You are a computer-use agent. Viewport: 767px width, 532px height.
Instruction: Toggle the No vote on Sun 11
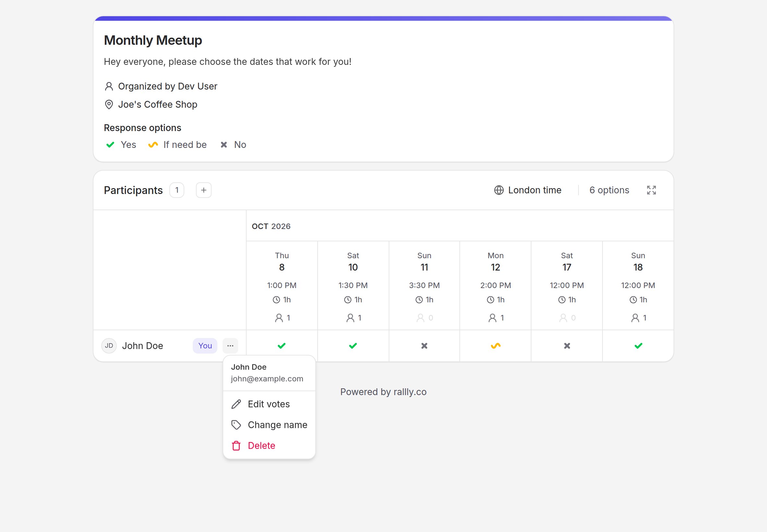click(424, 346)
